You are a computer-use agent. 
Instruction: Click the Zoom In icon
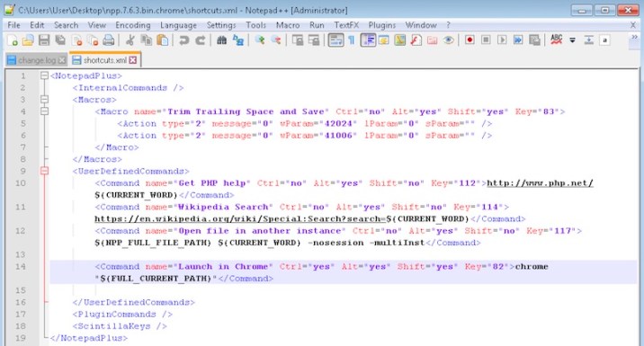click(260, 40)
